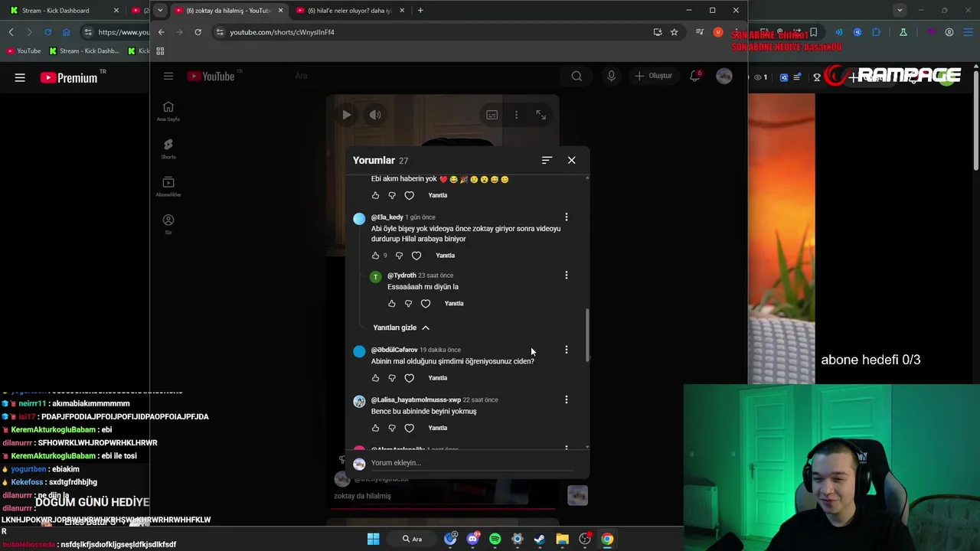Heart the @Tydroth reply
Screen dimensions: 980x551
[426, 304]
